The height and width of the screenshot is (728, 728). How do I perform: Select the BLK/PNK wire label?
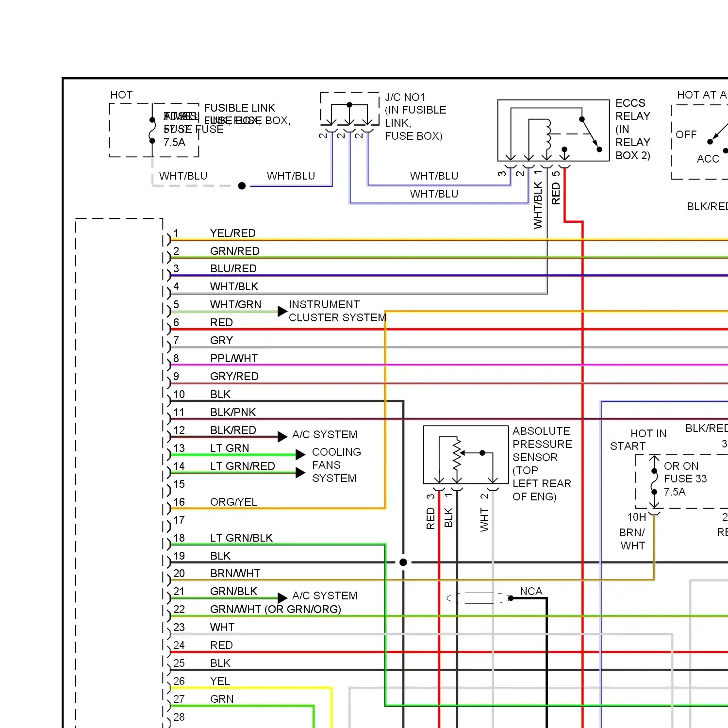(x=233, y=412)
